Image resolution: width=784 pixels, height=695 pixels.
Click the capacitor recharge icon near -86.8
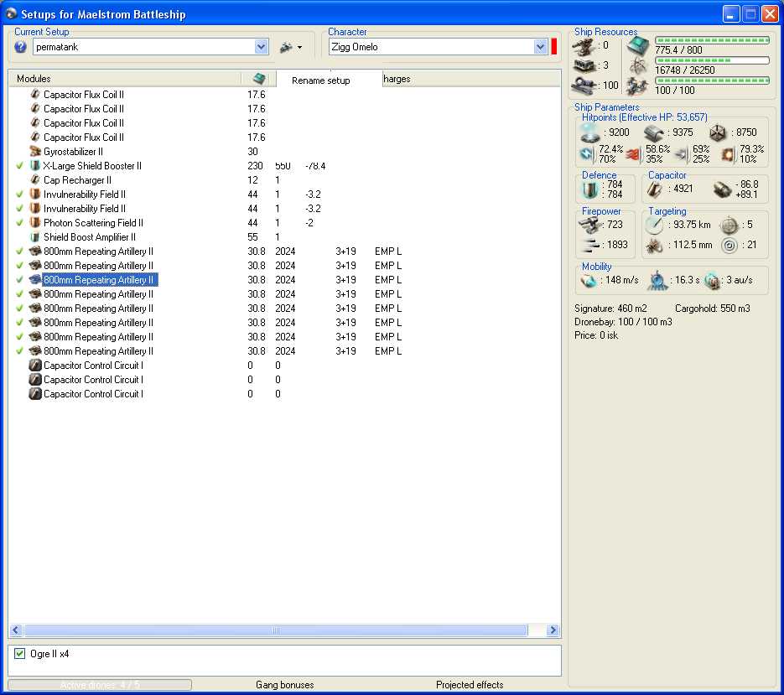coord(722,189)
